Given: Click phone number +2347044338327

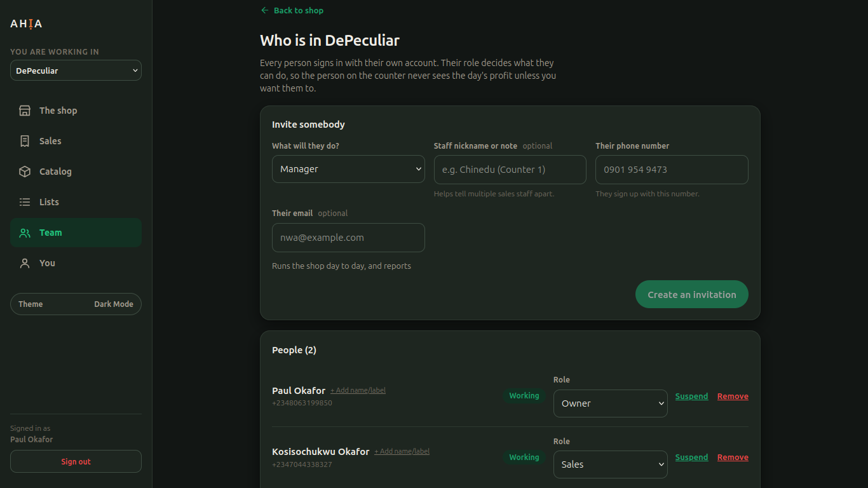Looking at the screenshot, I should click(302, 464).
